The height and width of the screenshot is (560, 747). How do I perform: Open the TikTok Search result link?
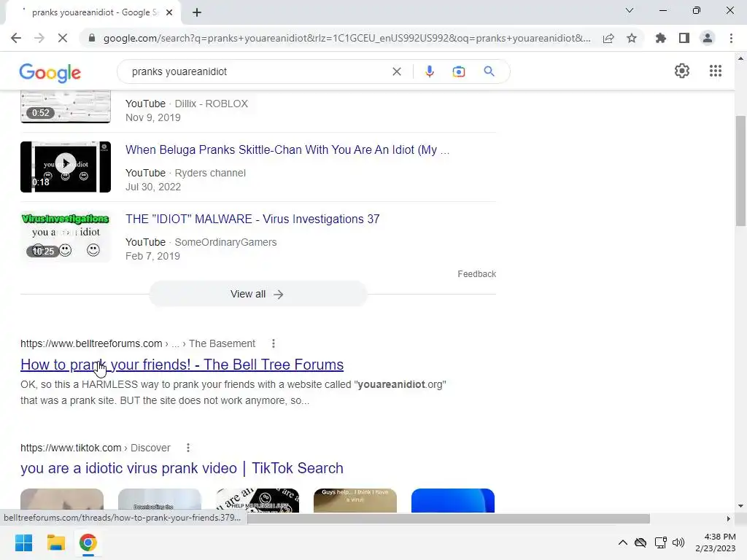pos(182,468)
